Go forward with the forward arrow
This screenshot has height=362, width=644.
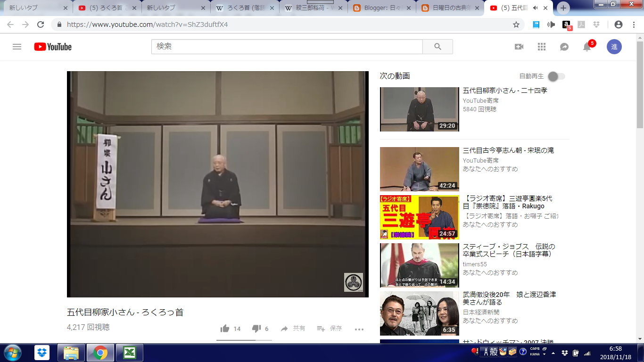point(25,25)
